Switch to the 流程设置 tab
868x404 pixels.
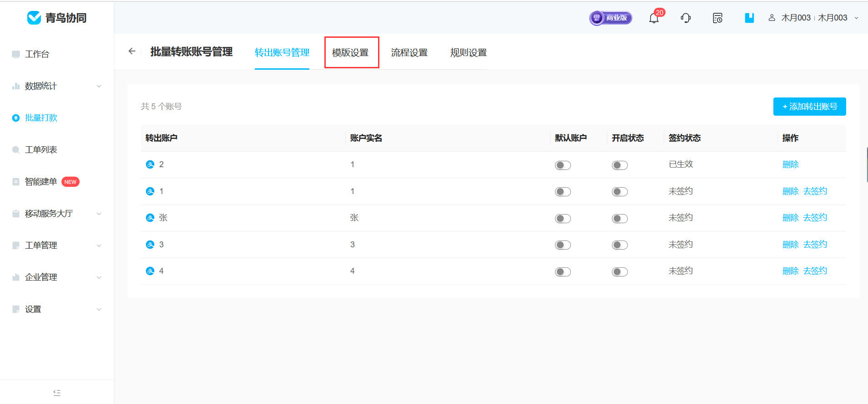click(409, 52)
